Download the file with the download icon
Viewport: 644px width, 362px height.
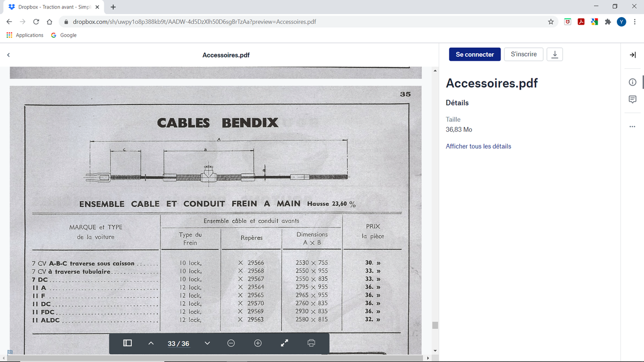(554, 54)
